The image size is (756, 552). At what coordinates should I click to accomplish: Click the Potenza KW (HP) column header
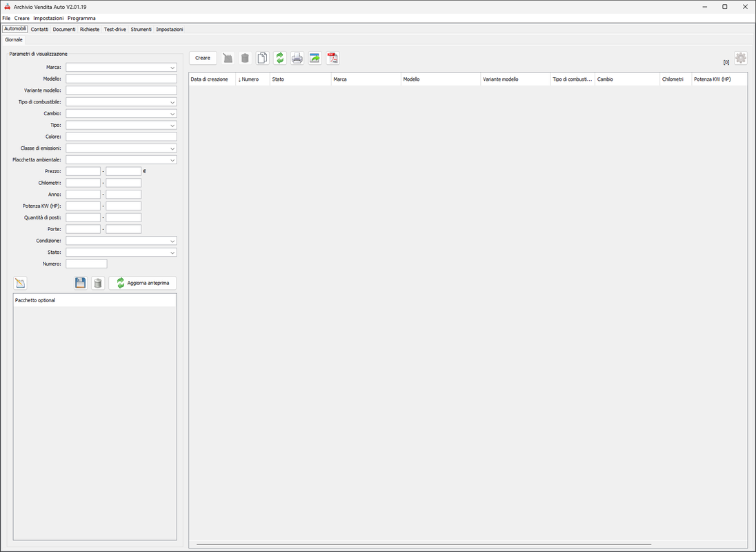pyautogui.click(x=719, y=79)
